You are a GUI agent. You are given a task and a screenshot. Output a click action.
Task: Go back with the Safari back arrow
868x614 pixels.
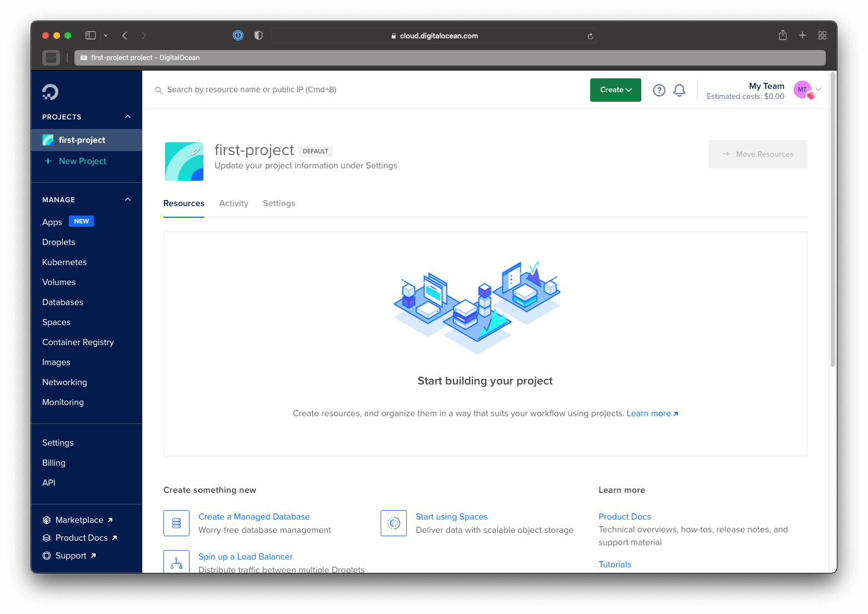point(125,36)
